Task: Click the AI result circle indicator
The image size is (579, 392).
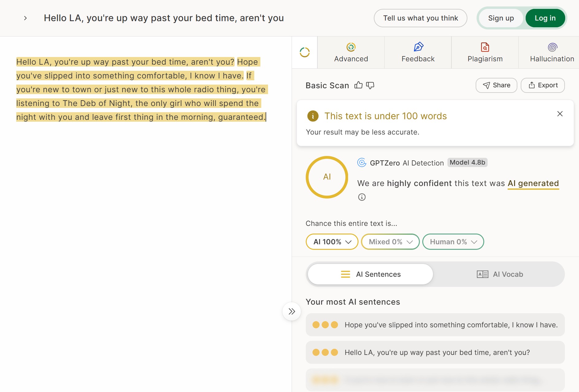Action: (327, 177)
